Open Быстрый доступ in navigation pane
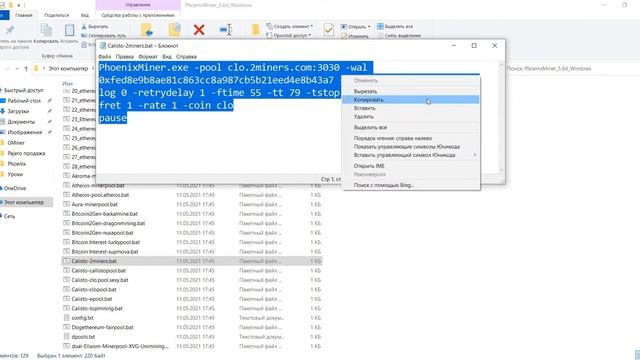The height and width of the screenshot is (360, 640). [23, 90]
